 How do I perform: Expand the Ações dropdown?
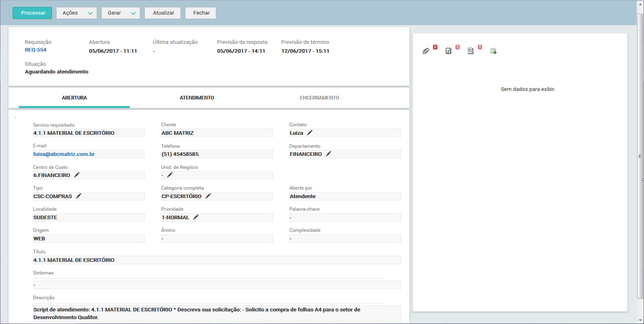click(x=76, y=13)
